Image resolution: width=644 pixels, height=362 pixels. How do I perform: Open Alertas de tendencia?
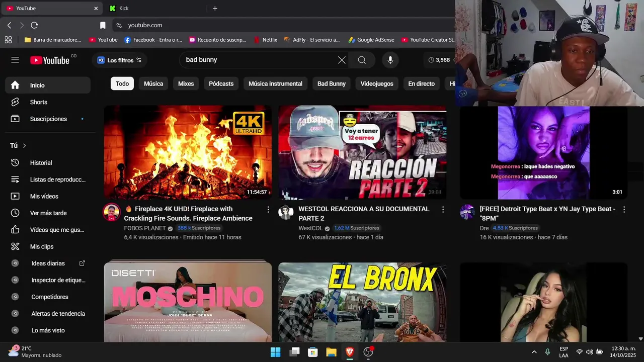tap(48, 313)
